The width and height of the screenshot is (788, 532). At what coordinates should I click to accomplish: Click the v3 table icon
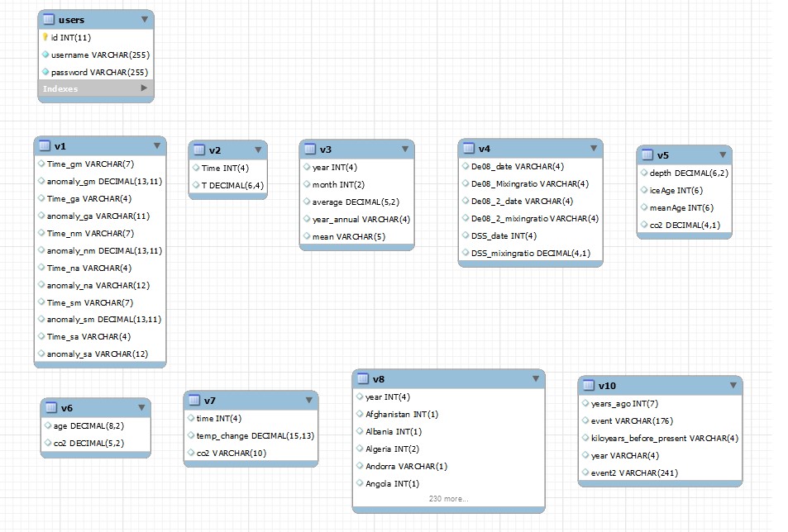(x=310, y=149)
